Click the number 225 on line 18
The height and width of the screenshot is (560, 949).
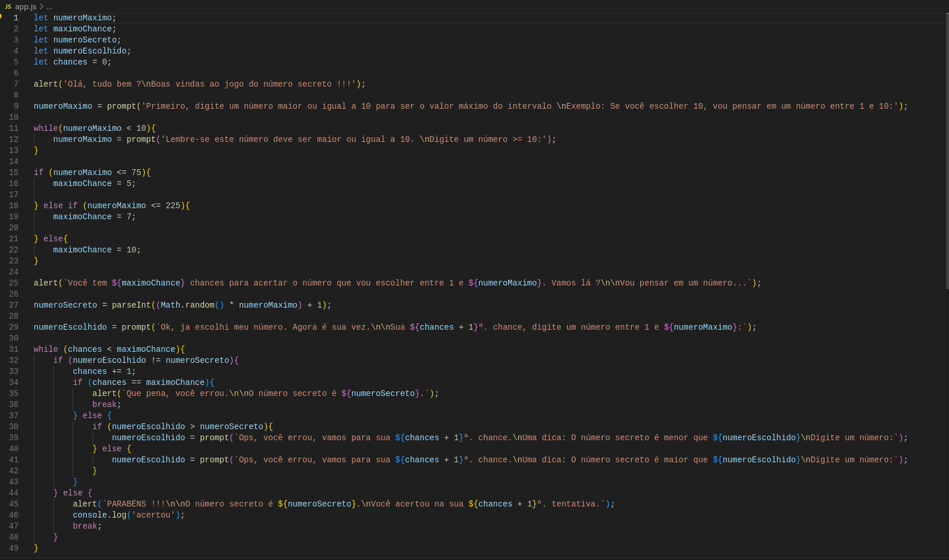click(173, 206)
